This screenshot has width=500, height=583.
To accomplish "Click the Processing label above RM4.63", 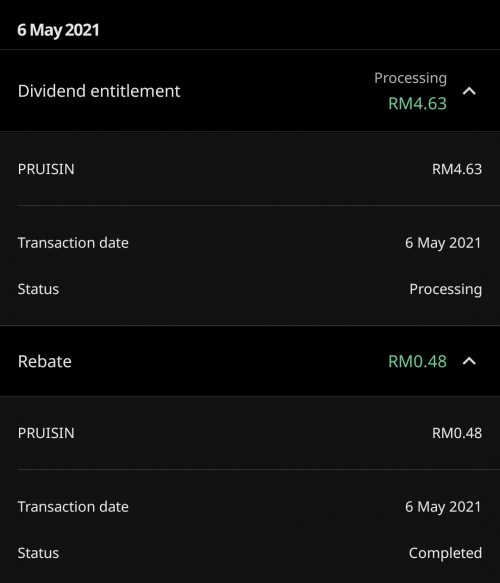I will [x=410, y=78].
